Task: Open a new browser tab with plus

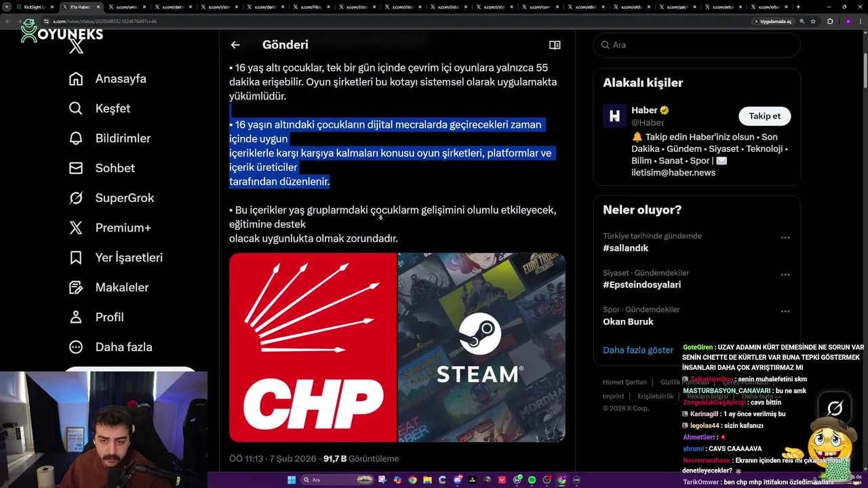Action: click(798, 7)
